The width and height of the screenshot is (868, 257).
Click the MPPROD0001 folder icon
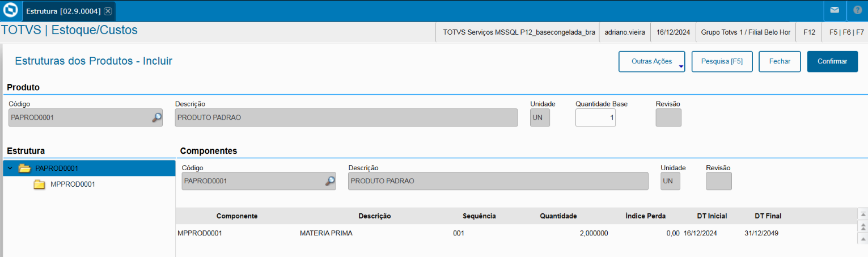pyautogui.click(x=39, y=184)
